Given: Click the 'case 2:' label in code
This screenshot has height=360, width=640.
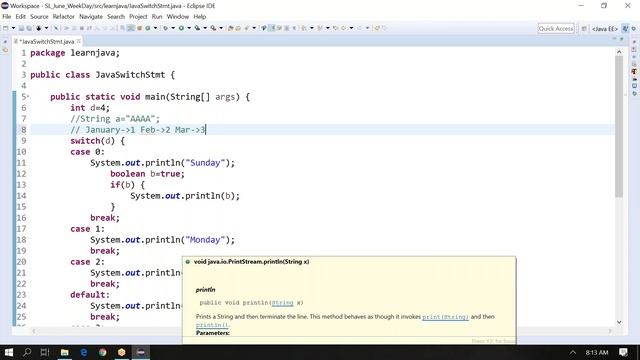Looking at the screenshot, I should [87, 262].
